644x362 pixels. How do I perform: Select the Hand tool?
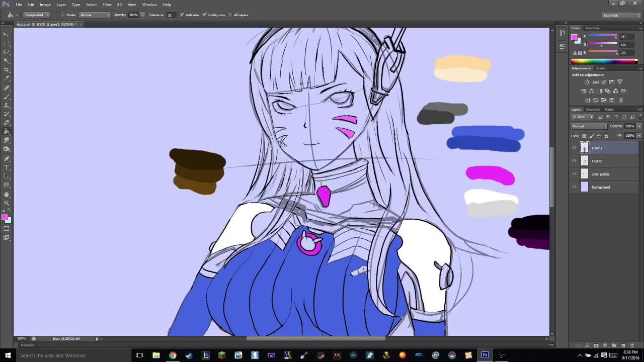pos(7,194)
